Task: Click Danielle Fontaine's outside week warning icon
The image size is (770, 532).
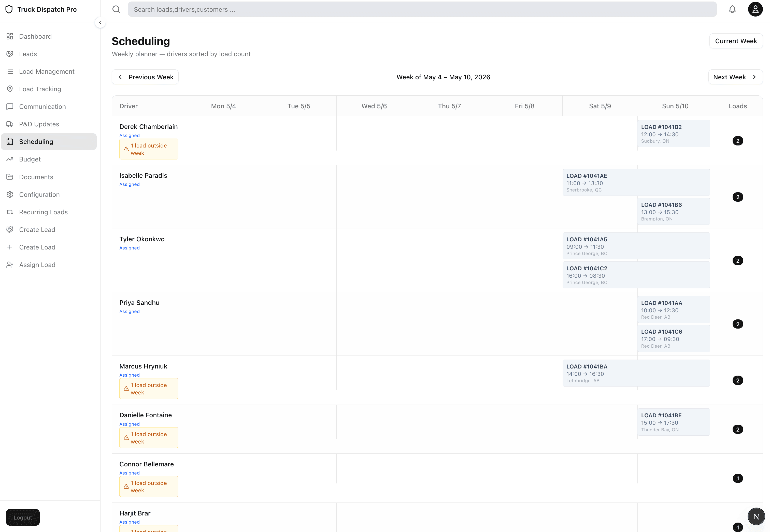Action: point(126,438)
